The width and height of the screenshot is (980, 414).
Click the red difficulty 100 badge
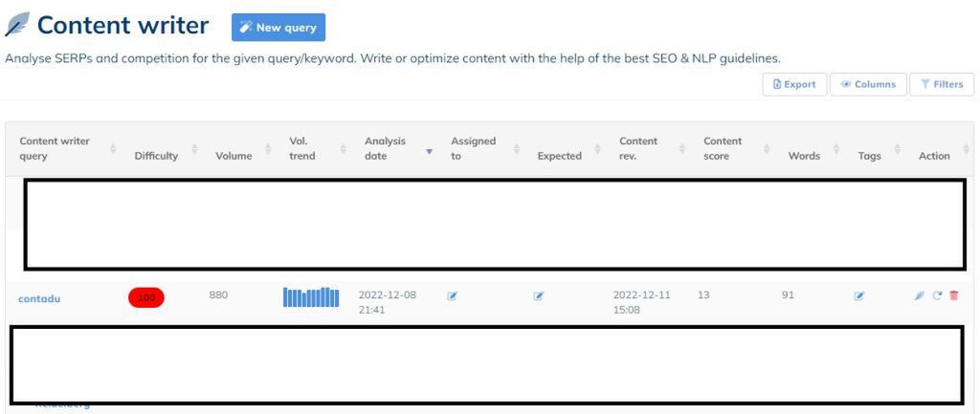pyautogui.click(x=146, y=297)
